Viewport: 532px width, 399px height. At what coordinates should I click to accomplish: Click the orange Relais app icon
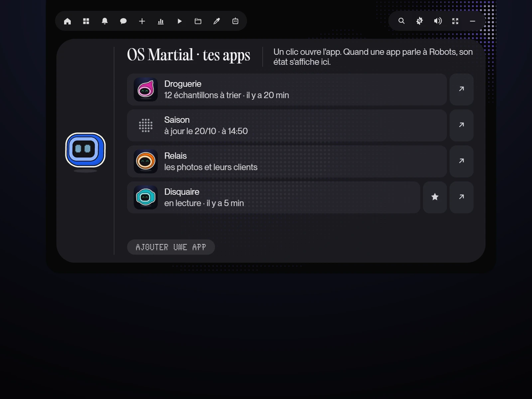click(x=146, y=161)
